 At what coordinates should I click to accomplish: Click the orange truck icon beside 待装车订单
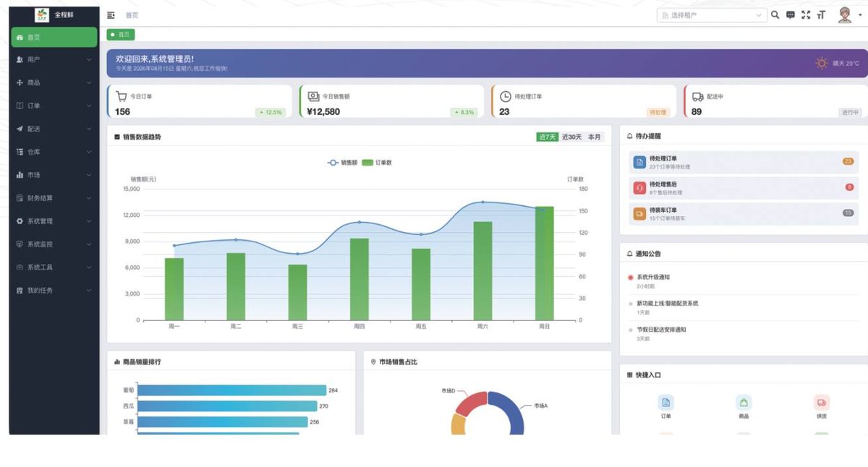[x=639, y=214]
